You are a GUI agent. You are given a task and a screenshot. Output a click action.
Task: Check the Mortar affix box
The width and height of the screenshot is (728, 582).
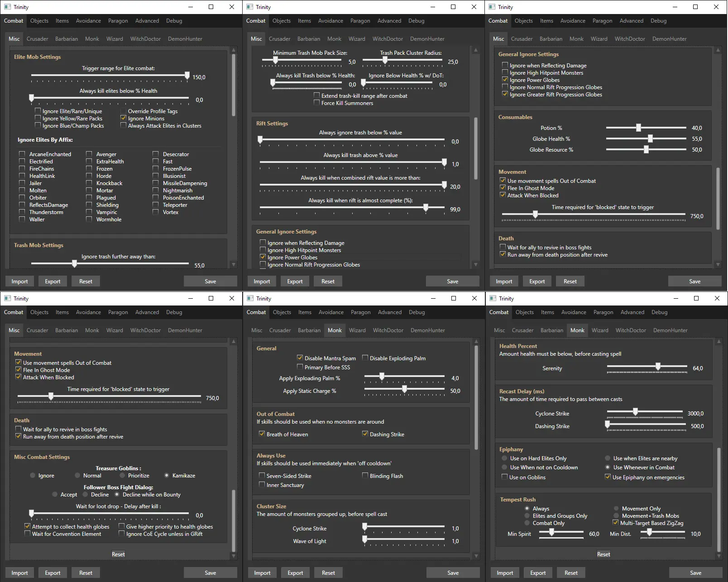coord(89,190)
